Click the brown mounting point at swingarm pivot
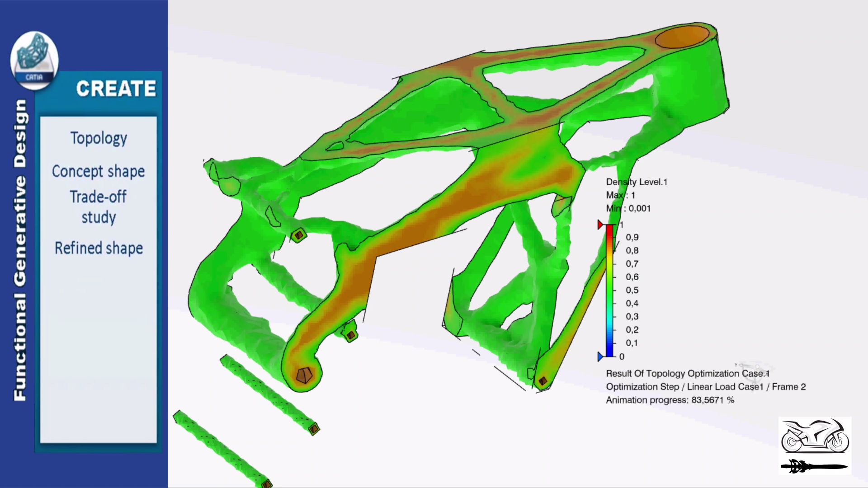This screenshot has height=488, width=868. [x=304, y=375]
